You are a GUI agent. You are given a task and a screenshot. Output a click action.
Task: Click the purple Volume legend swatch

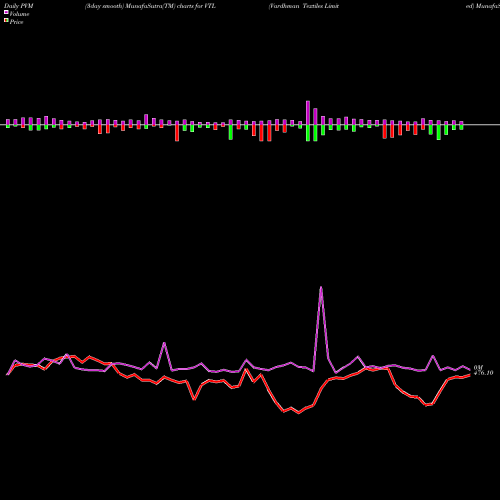6,12
